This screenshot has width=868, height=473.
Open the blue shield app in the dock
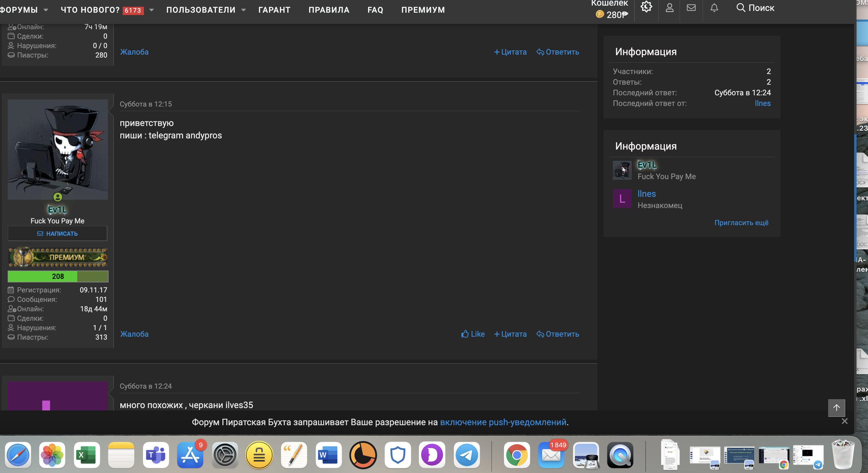[398, 455]
